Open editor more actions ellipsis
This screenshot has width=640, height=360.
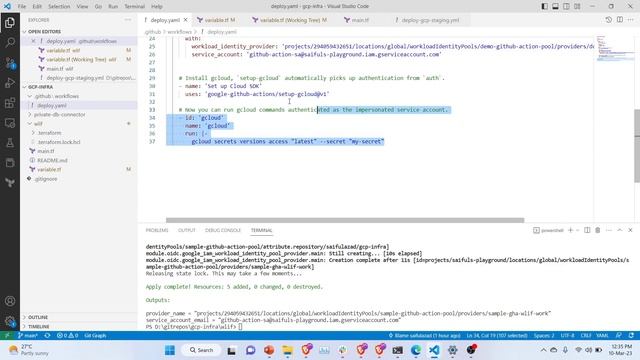click(631, 20)
